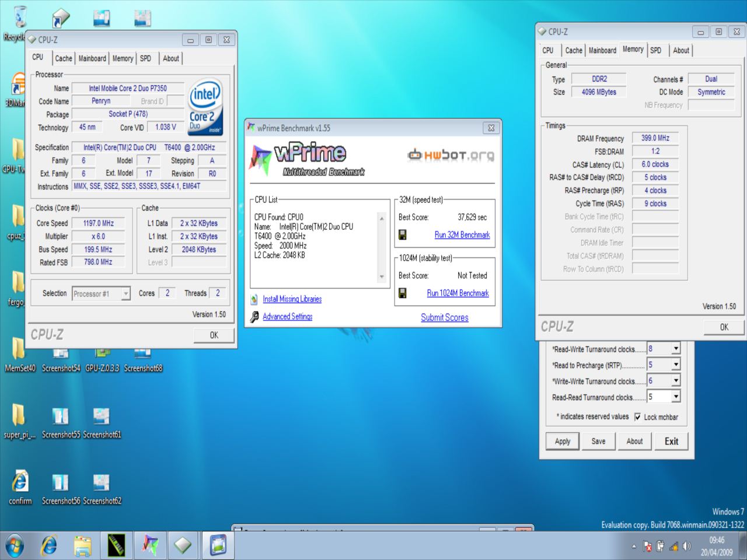Open the Windows Start orb
The height and width of the screenshot is (560, 747).
[15, 546]
